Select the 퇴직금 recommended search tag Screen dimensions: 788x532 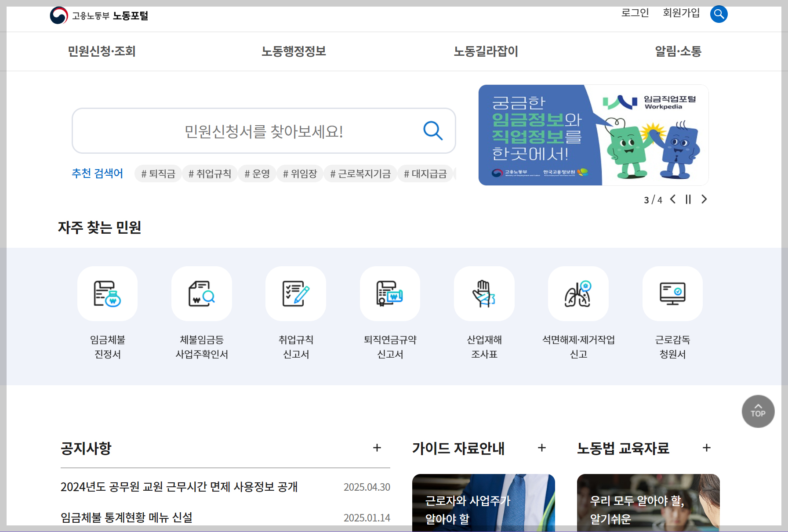click(x=158, y=173)
